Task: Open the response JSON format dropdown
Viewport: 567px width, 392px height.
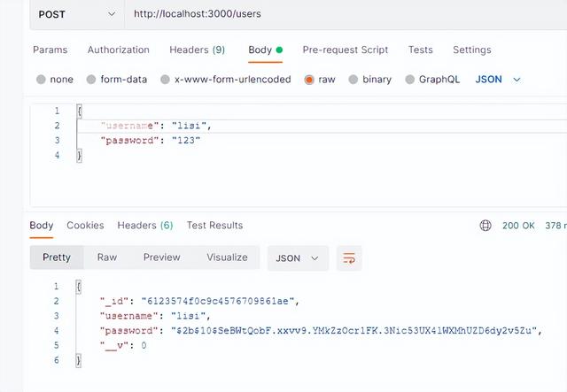Action: (298, 258)
